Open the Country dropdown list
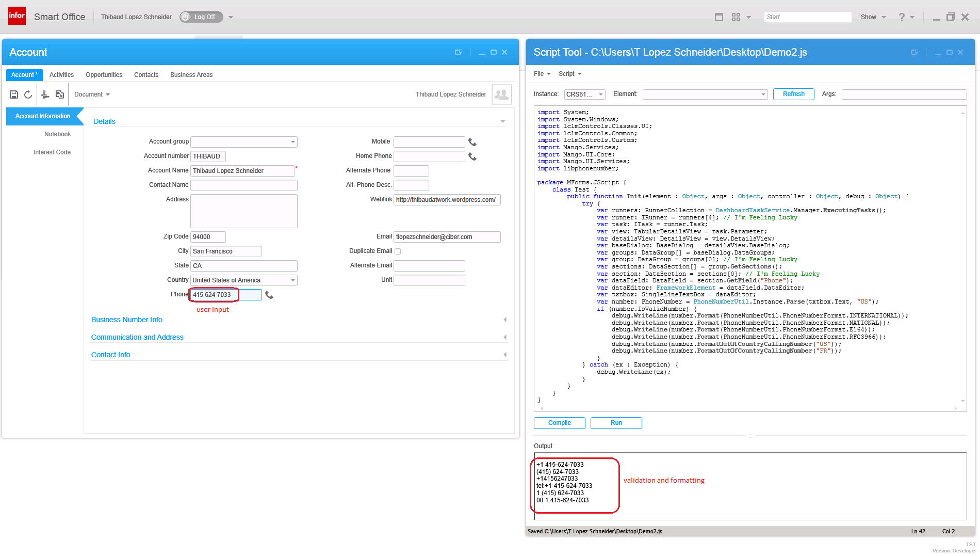Viewport: 980px width, 556px height. (292, 280)
